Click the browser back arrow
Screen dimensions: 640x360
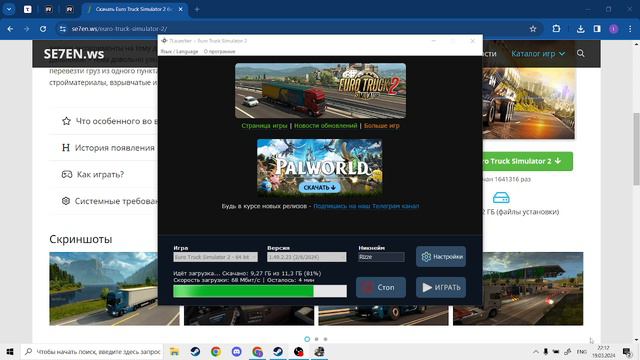pos(10,29)
